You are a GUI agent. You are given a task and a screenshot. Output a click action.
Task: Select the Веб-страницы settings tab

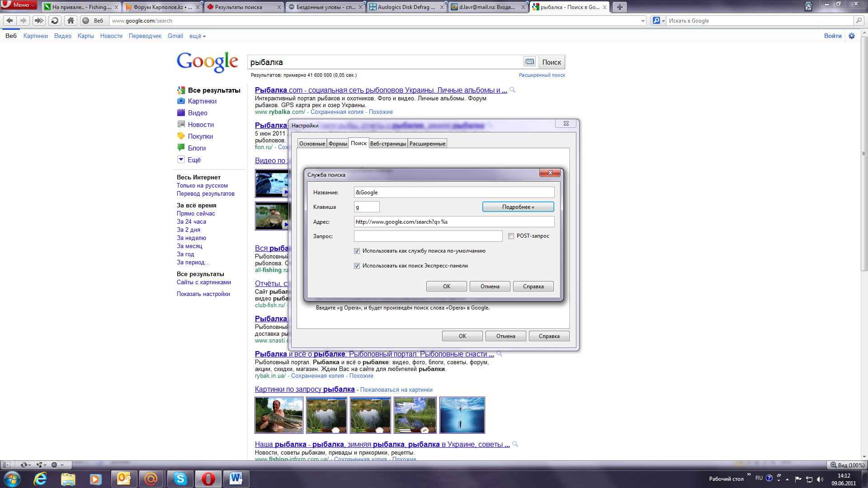tap(388, 144)
